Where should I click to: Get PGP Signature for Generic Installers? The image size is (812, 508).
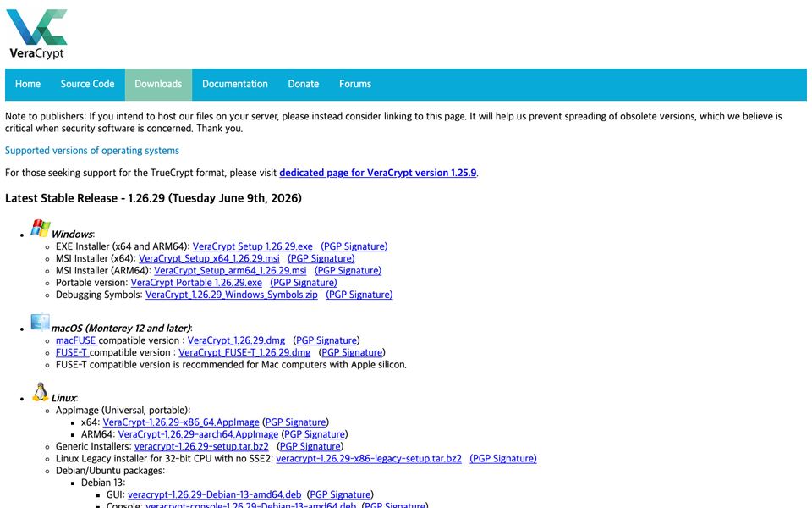click(310, 446)
